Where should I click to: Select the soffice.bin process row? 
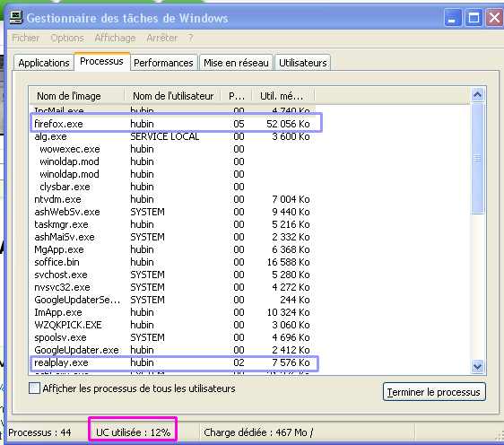click(x=172, y=262)
